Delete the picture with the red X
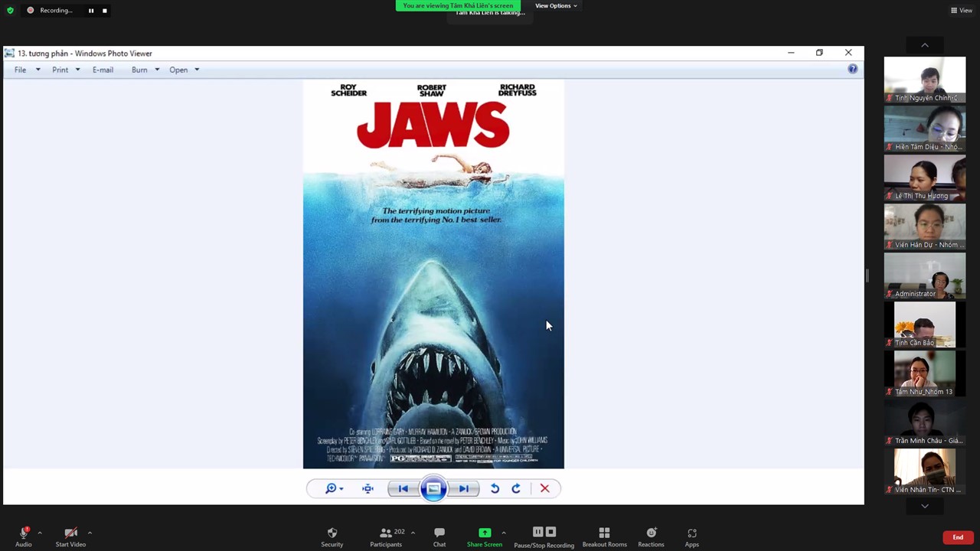980x551 pixels. tap(545, 488)
